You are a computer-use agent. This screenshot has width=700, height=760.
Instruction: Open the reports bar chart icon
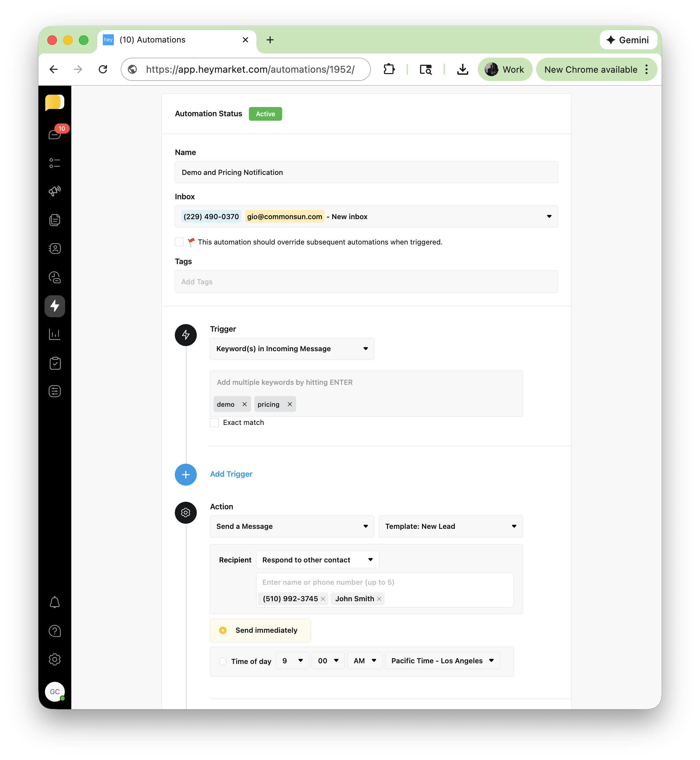click(x=55, y=334)
